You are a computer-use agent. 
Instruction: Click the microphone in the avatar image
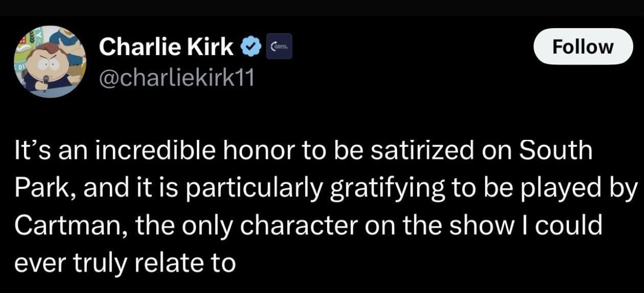(46, 82)
